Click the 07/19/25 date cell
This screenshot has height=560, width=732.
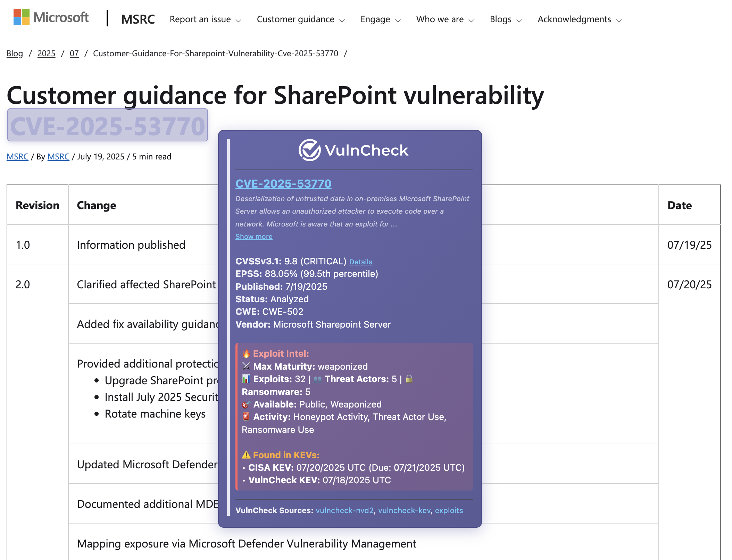tap(689, 245)
